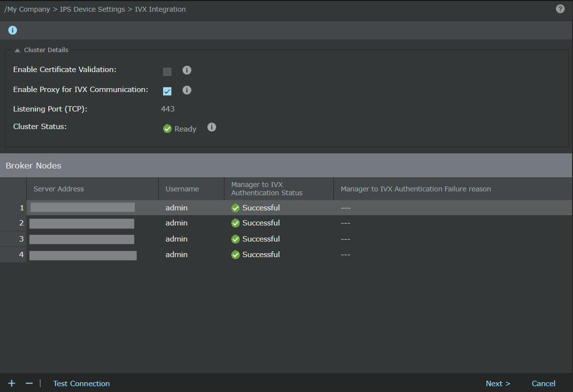Open the help question mark icon
The width and height of the screenshot is (573, 392).
click(x=560, y=9)
